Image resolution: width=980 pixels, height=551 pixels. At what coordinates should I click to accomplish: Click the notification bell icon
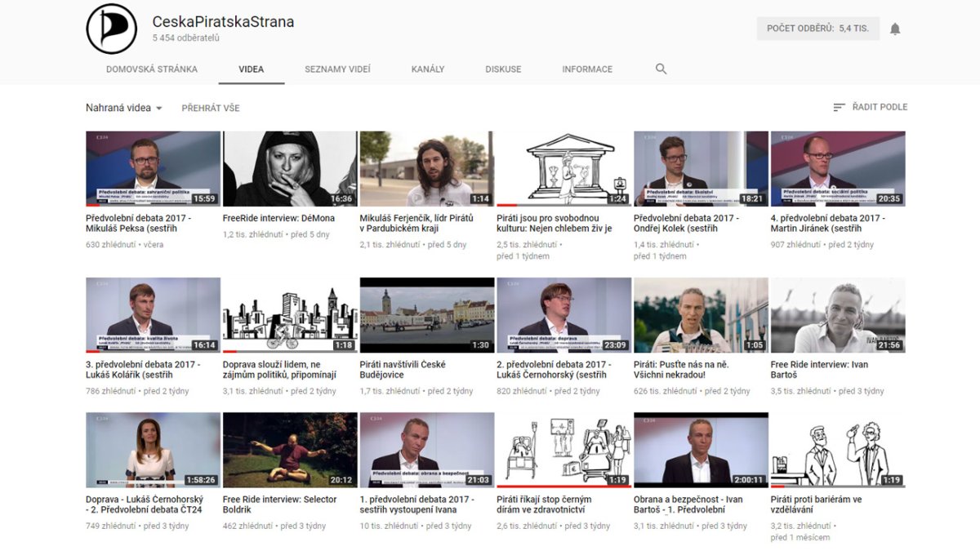[x=895, y=29]
